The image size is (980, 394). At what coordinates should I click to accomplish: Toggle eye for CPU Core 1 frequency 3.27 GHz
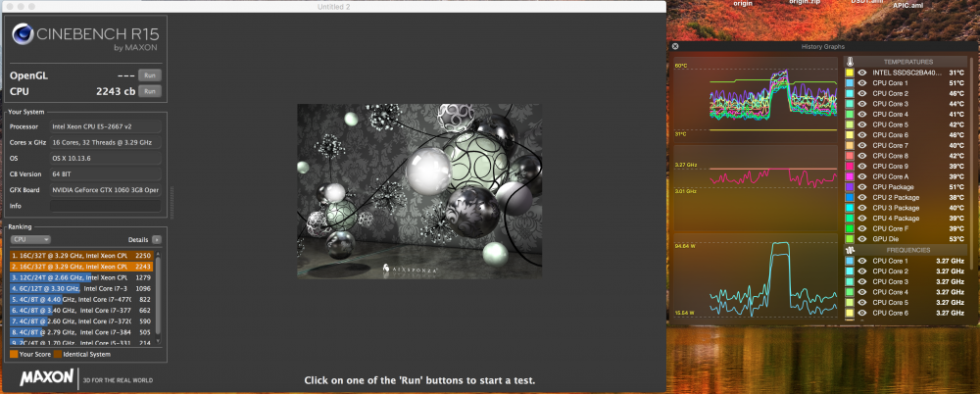coord(861,261)
